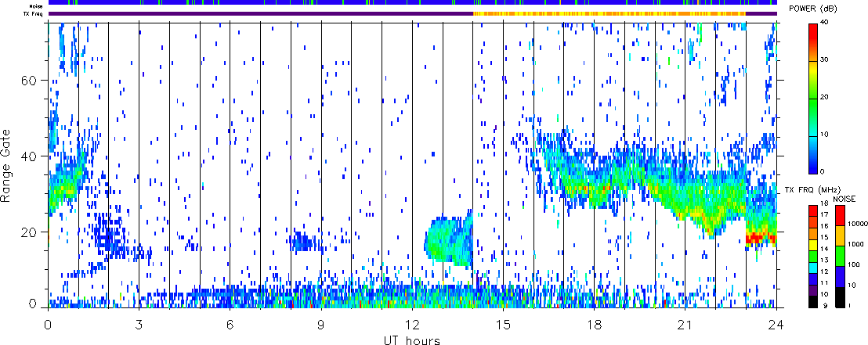Click the 15 label on the TX FRQ scale

(825, 238)
